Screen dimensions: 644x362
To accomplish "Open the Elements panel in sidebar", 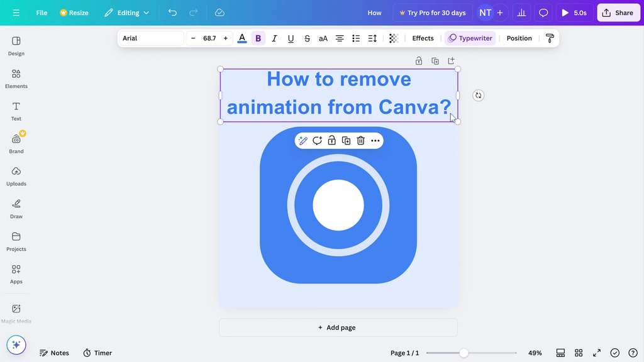I will click(16, 79).
